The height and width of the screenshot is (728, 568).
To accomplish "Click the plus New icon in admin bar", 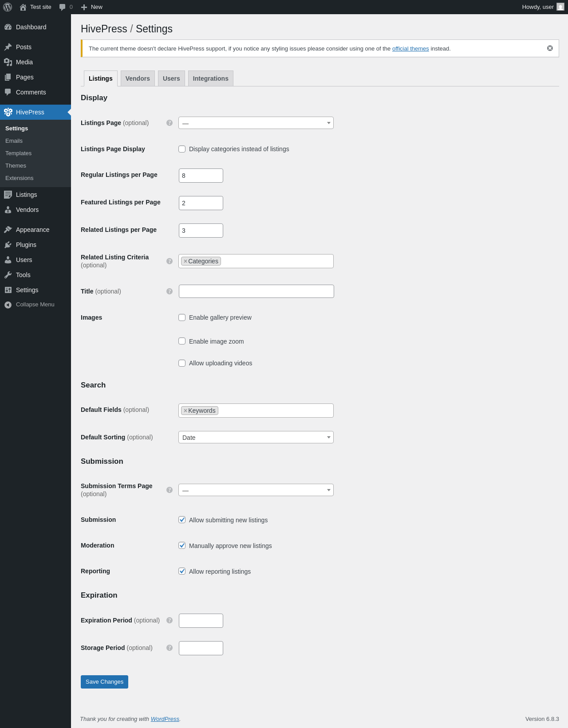I will coord(84,7).
